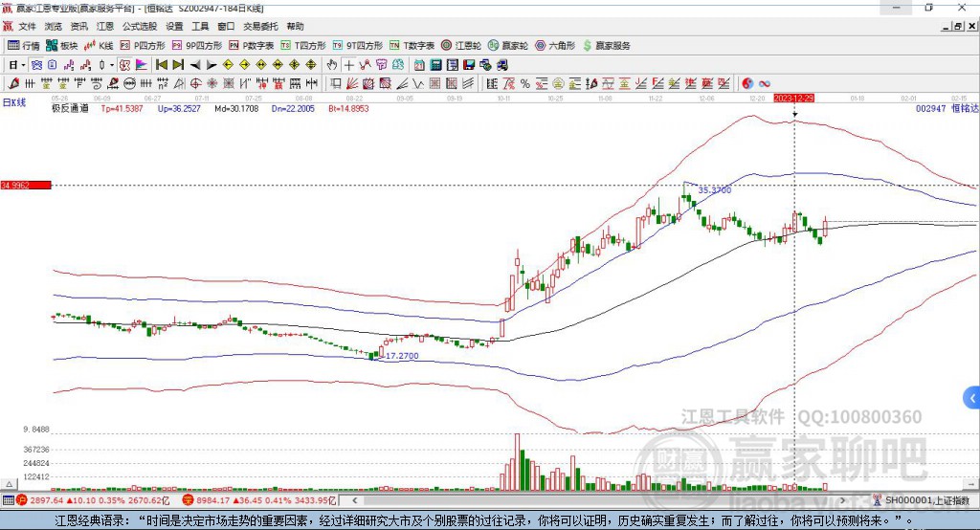Switch to the K线 chart view

coord(99,46)
